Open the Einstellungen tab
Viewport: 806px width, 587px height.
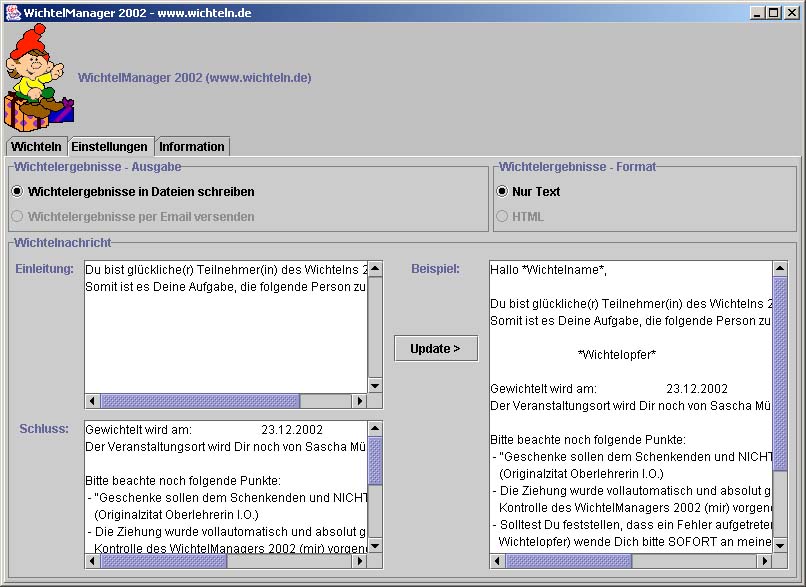(x=109, y=146)
